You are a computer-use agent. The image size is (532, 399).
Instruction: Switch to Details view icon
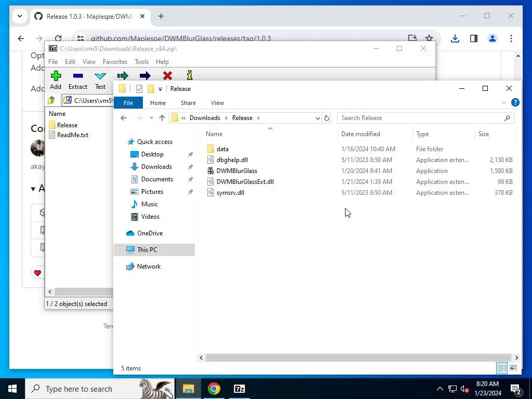502,368
